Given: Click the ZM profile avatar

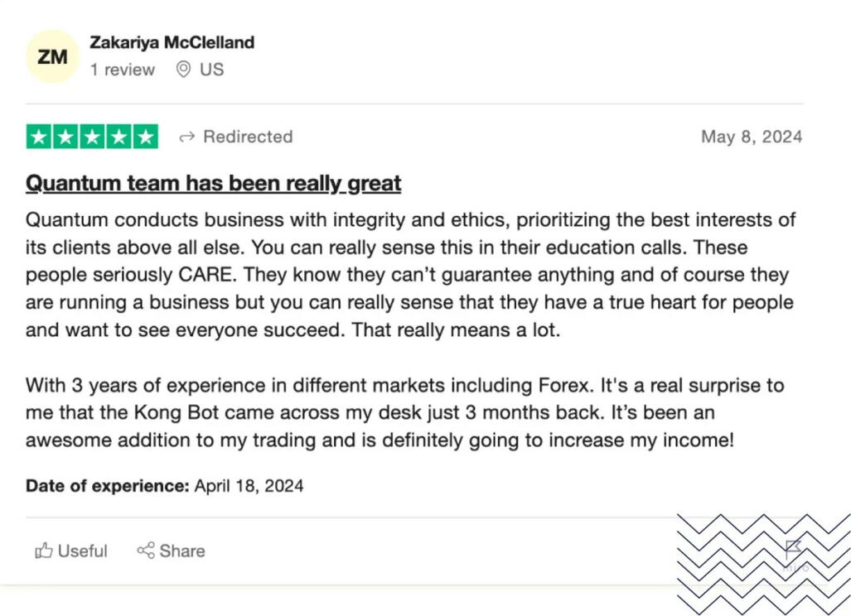Looking at the screenshot, I should (52, 57).
